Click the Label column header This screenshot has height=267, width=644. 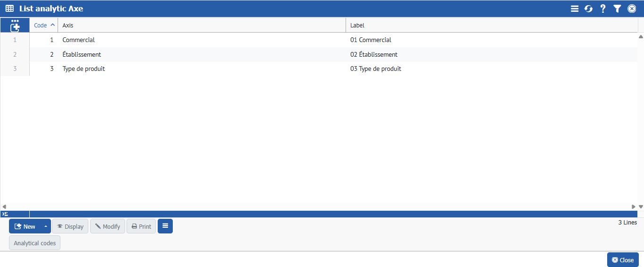[357, 25]
